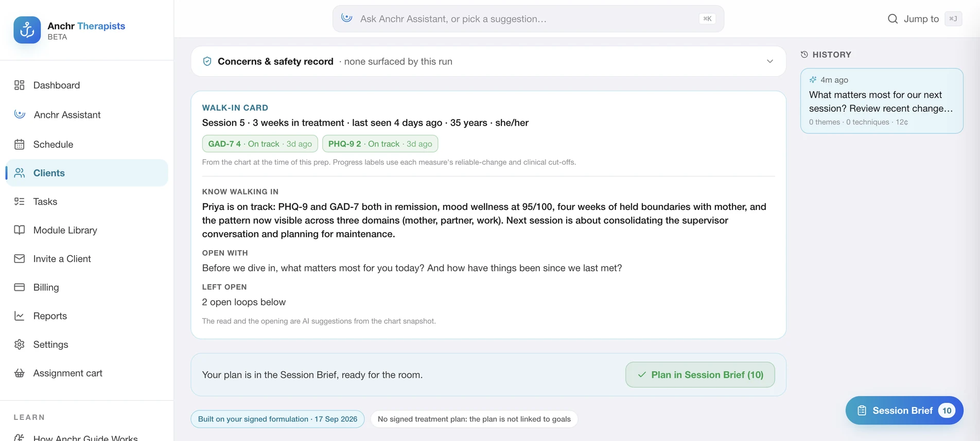Select Tasks in the sidebar
The height and width of the screenshot is (441, 980).
click(x=86, y=201)
